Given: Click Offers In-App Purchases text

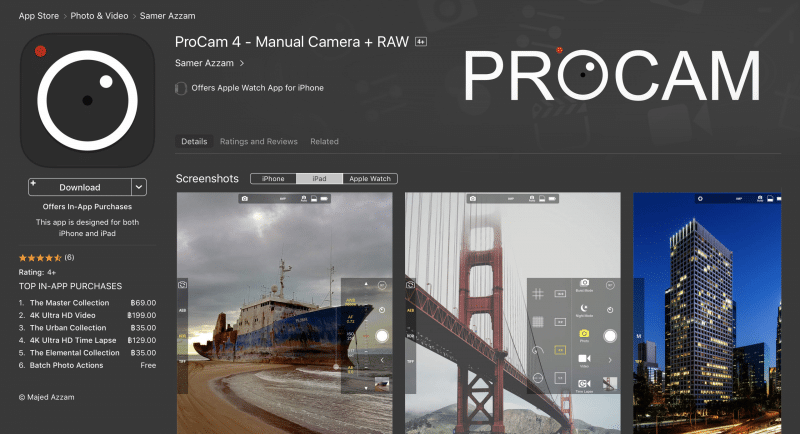Looking at the screenshot, I should [87, 207].
